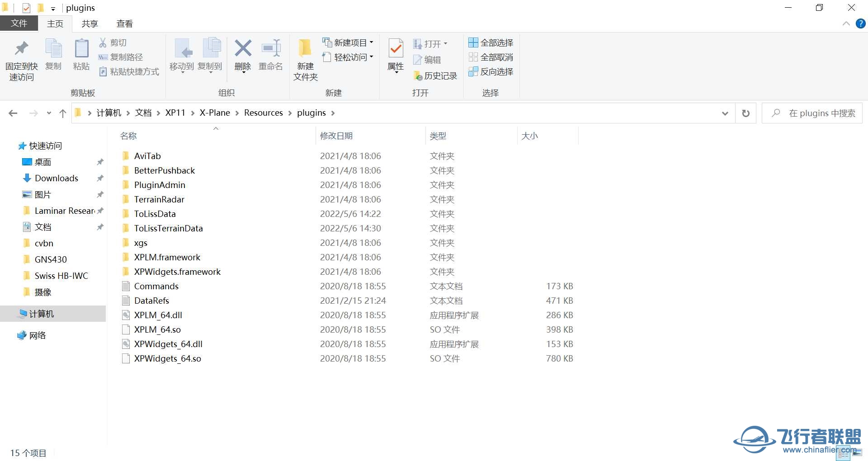Select Swiss HB-IWC in sidebar
Viewport: 868px width, 461px height.
click(x=61, y=276)
